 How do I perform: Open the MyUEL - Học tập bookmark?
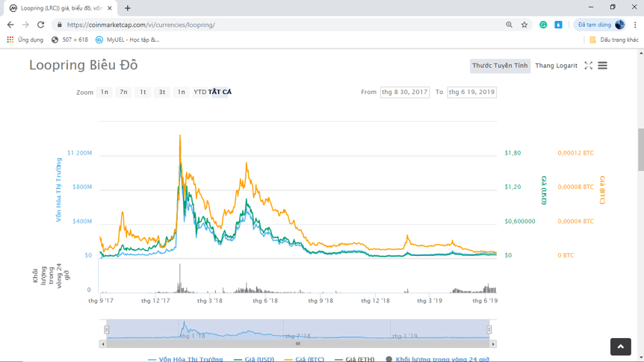pyautogui.click(x=127, y=40)
